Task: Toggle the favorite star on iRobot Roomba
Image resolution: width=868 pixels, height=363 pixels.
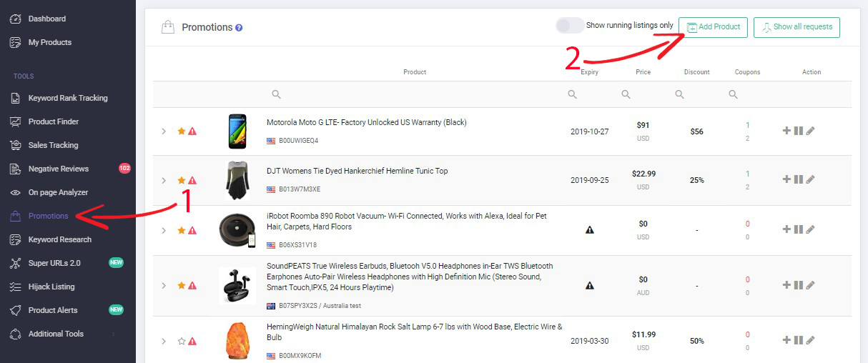Action: click(182, 230)
